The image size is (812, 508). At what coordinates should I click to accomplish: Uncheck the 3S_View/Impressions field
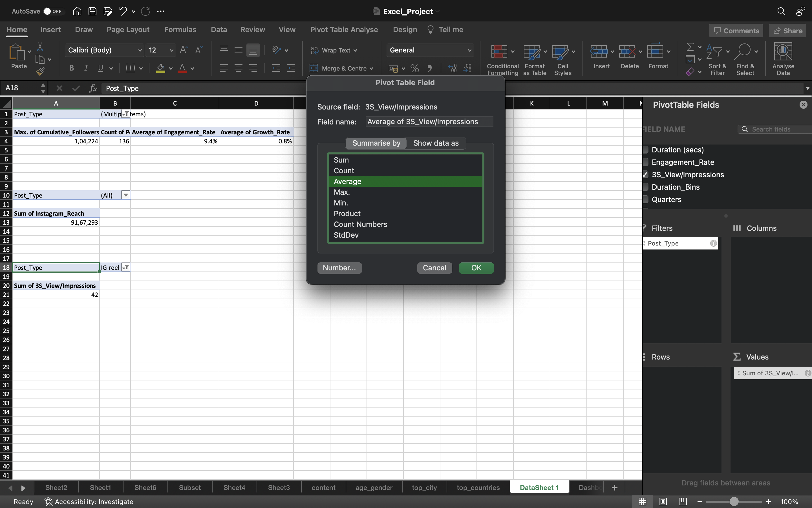coord(646,175)
